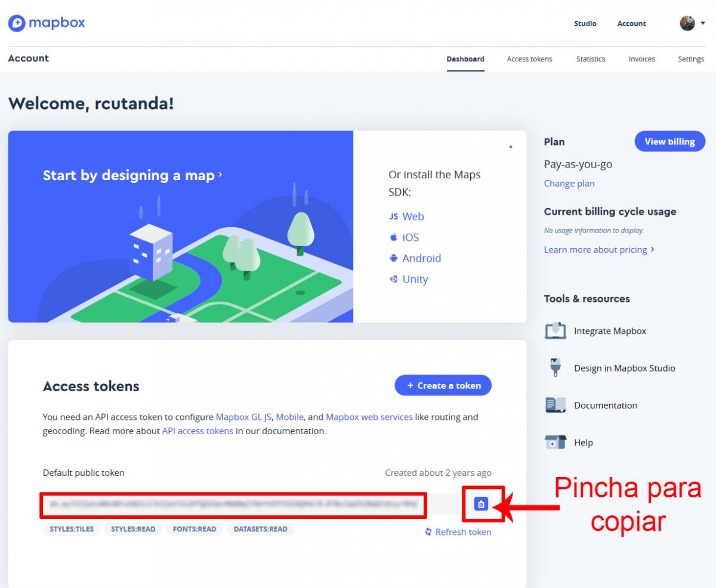Open Learn more about pricing

[599, 250]
